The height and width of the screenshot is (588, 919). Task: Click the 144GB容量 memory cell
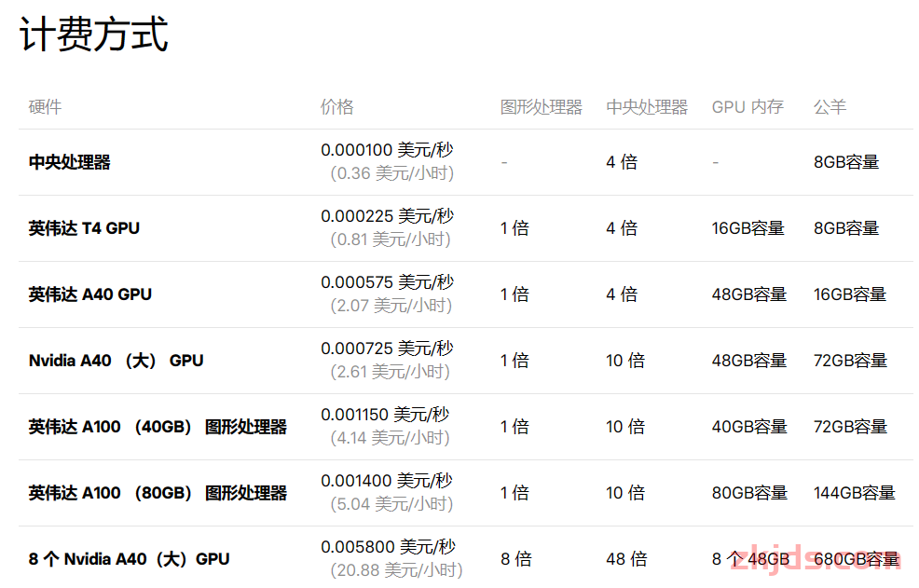855,493
